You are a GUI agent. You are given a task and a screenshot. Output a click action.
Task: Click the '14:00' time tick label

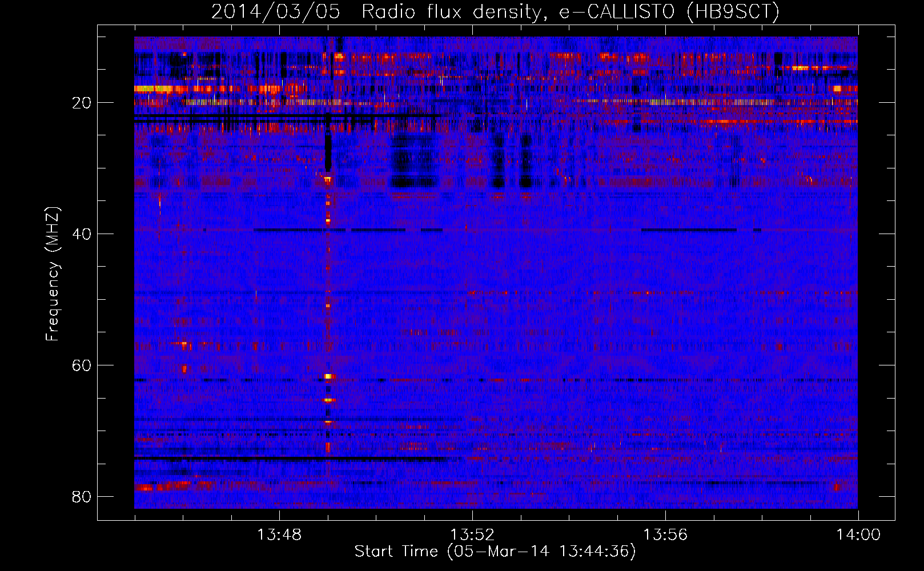858,535
